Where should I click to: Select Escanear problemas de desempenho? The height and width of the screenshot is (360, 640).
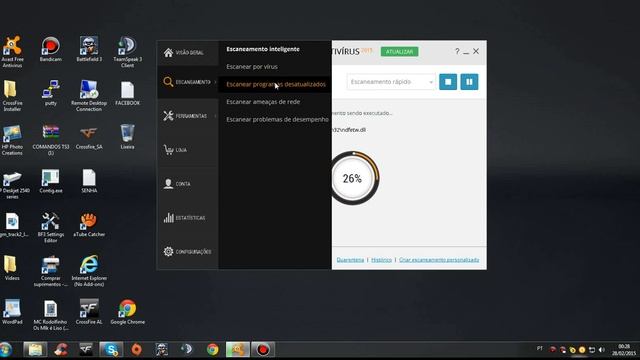click(x=277, y=119)
